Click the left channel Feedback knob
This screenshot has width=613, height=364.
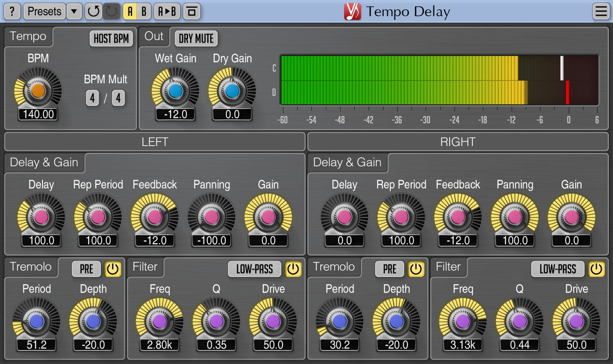click(155, 217)
